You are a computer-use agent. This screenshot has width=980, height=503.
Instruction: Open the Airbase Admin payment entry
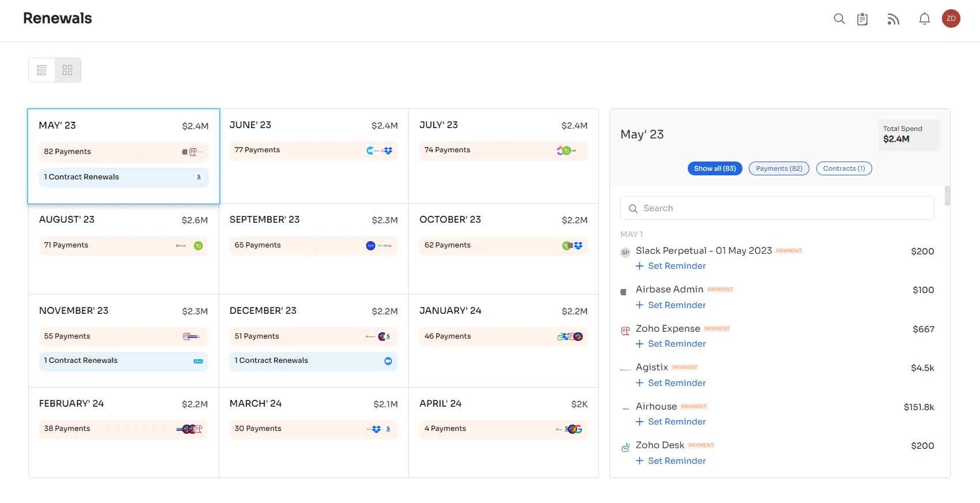(669, 290)
